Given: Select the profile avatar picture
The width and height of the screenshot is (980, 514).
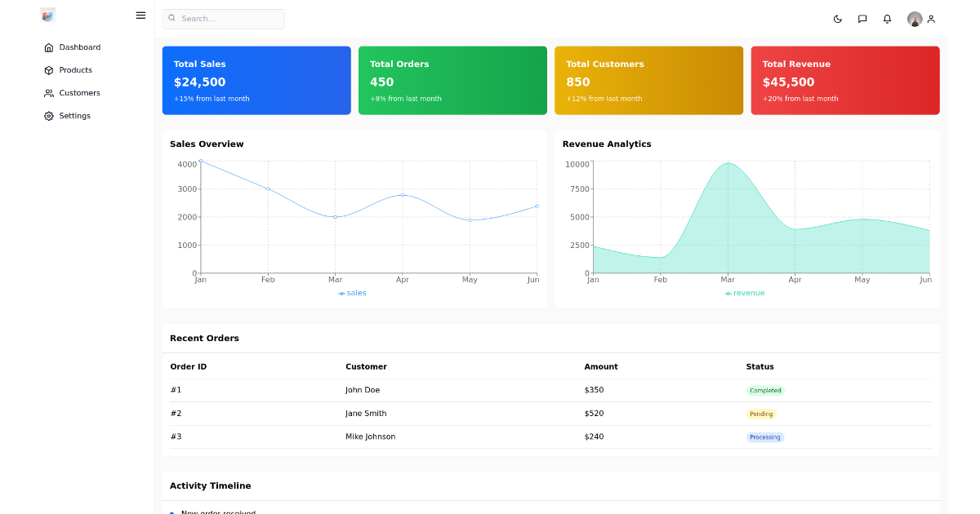Looking at the screenshot, I should coord(915,19).
